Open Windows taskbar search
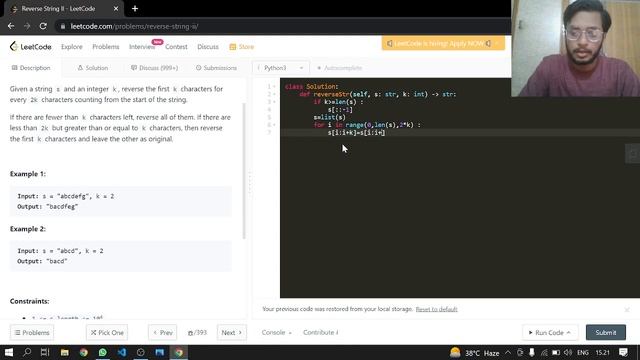Viewport: 640px width, 360px height. (x=27, y=352)
